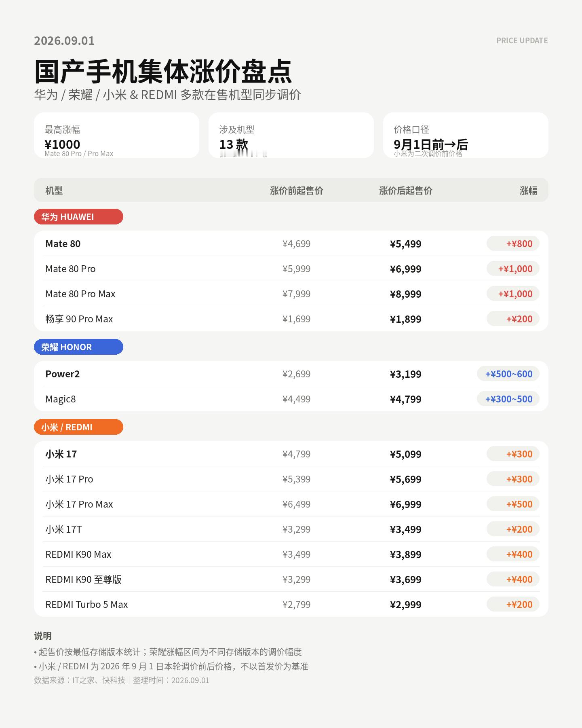
Task: Click the ¥4,799 price in Magic8 row
Action: (406, 399)
